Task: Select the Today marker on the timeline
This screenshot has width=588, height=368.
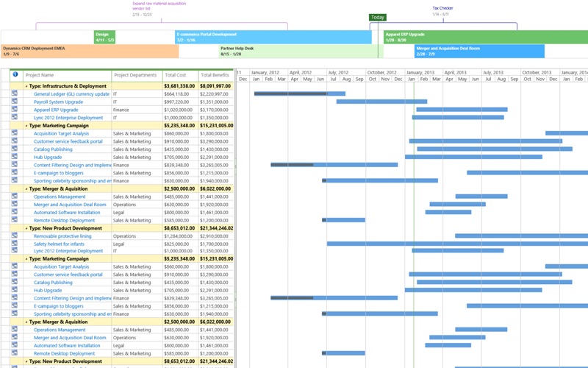Action: click(377, 17)
